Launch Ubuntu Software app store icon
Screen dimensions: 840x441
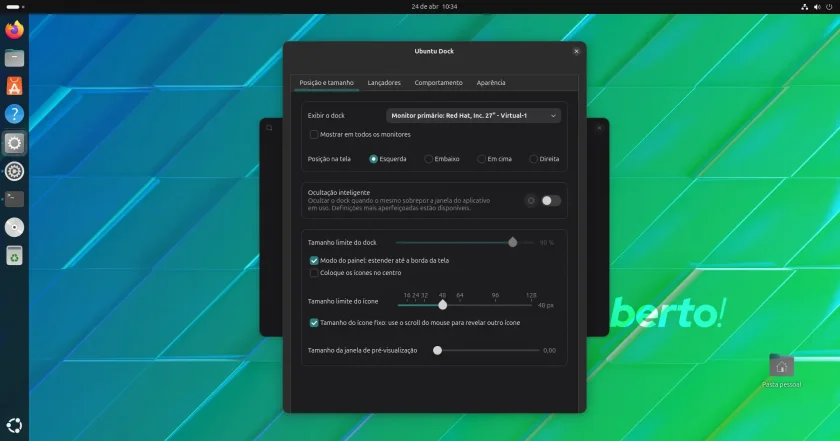[14, 86]
